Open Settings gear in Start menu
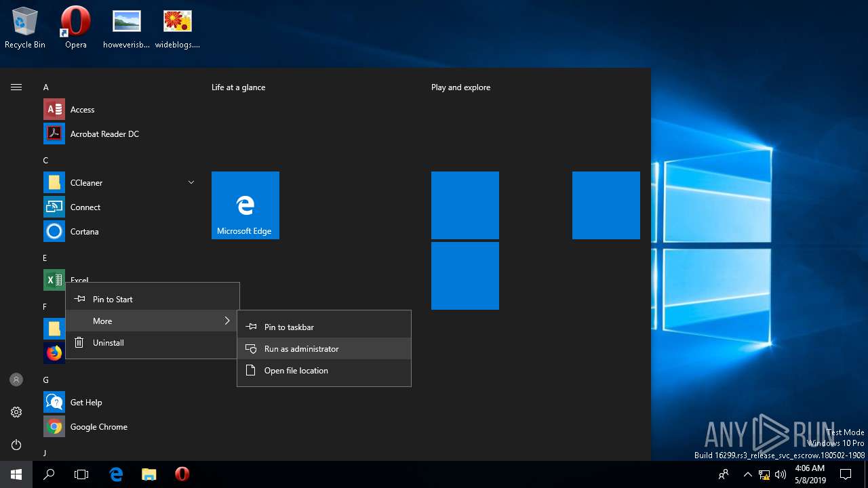The height and width of the screenshot is (488, 868). click(x=16, y=412)
